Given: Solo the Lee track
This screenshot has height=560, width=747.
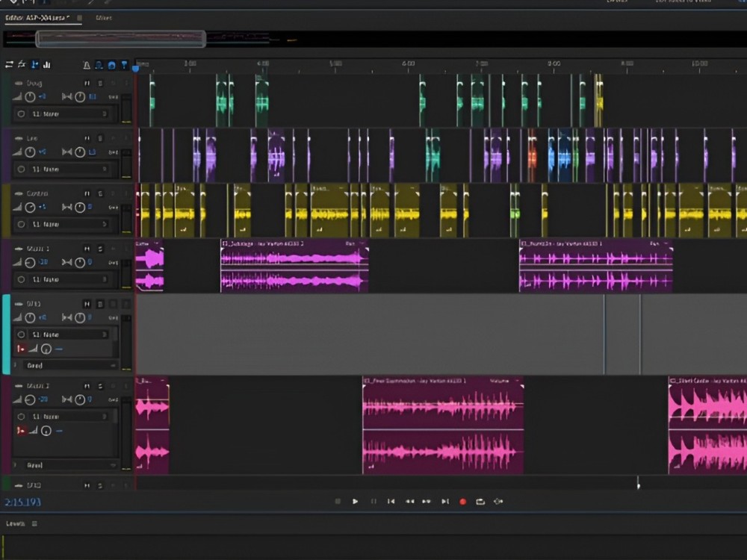Looking at the screenshot, I should pos(100,138).
